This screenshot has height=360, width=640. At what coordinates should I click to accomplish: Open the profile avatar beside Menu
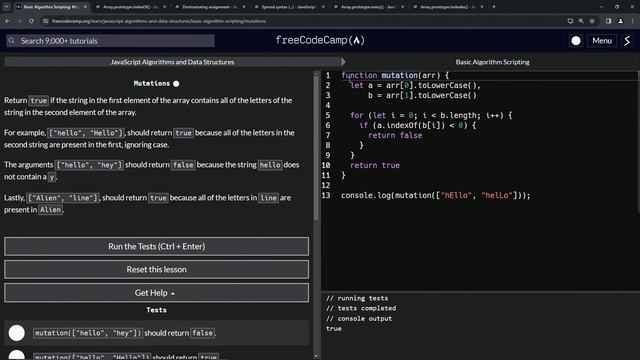tap(627, 41)
